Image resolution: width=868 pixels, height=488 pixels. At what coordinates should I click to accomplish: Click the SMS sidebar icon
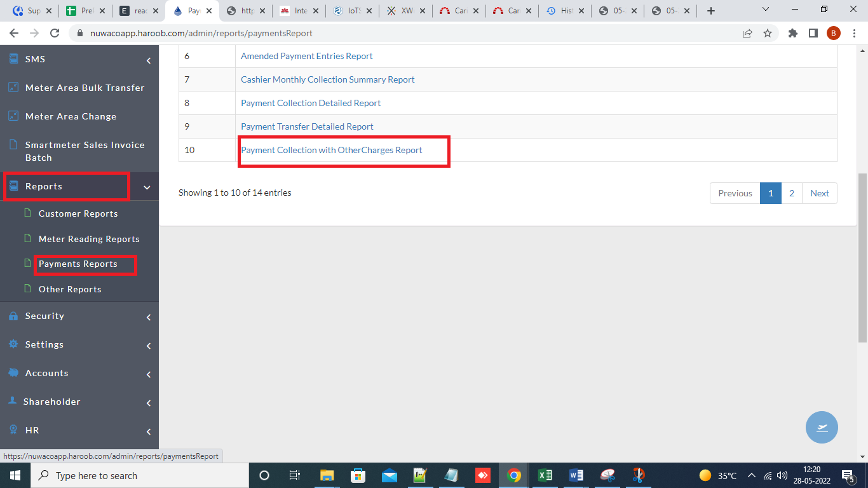click(13, 58)
